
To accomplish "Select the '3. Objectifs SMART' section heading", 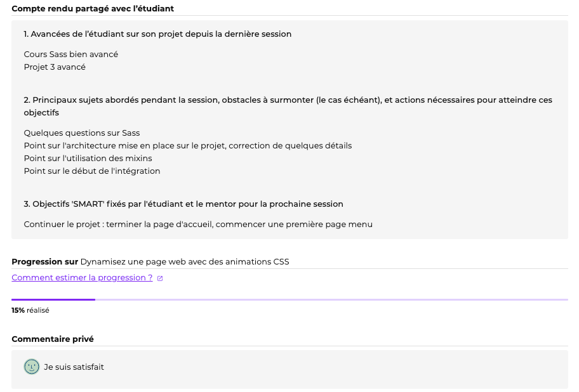I will pyautogui.click(x=183, y=204).
